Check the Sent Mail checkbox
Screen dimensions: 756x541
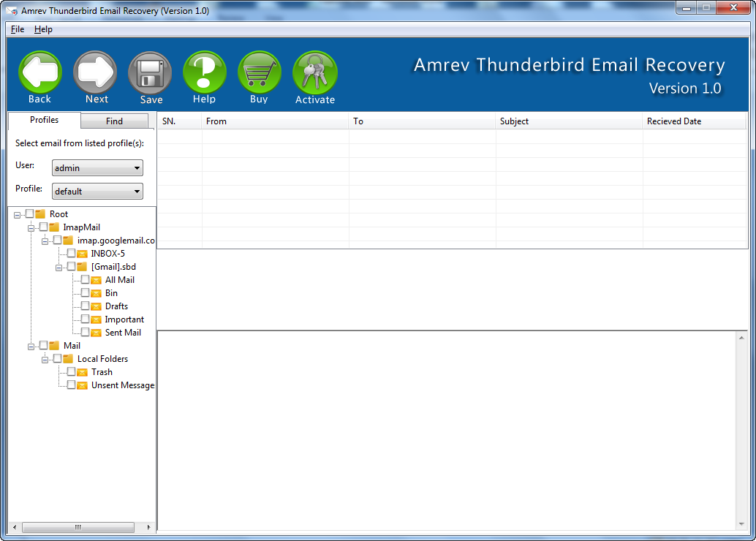coord(86,332)
